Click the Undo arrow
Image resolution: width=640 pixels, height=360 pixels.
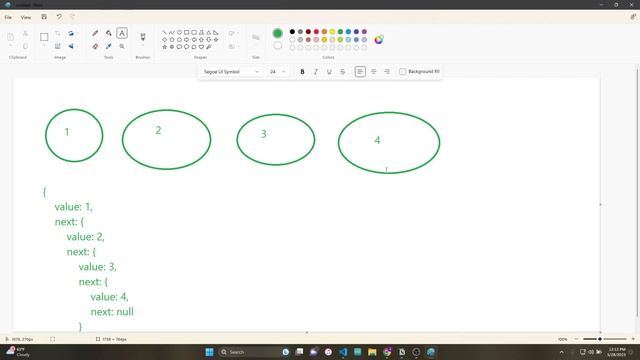pos(59,17)
